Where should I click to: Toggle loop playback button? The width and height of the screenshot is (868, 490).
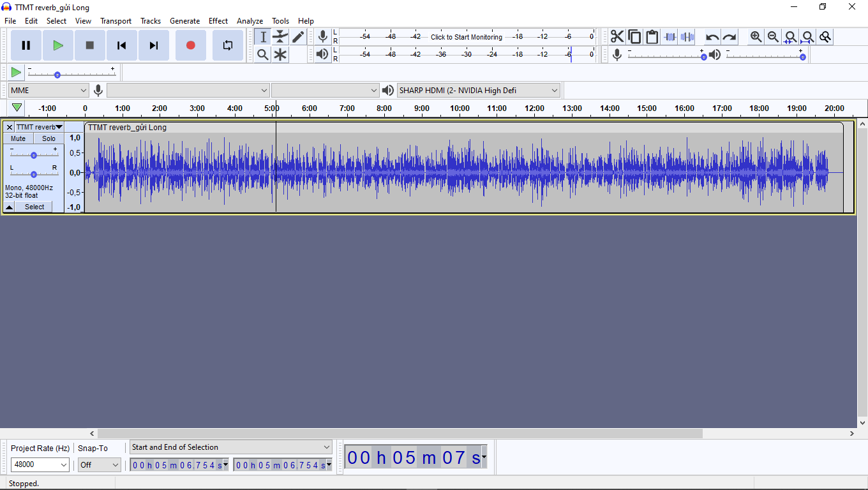(228, 45)
